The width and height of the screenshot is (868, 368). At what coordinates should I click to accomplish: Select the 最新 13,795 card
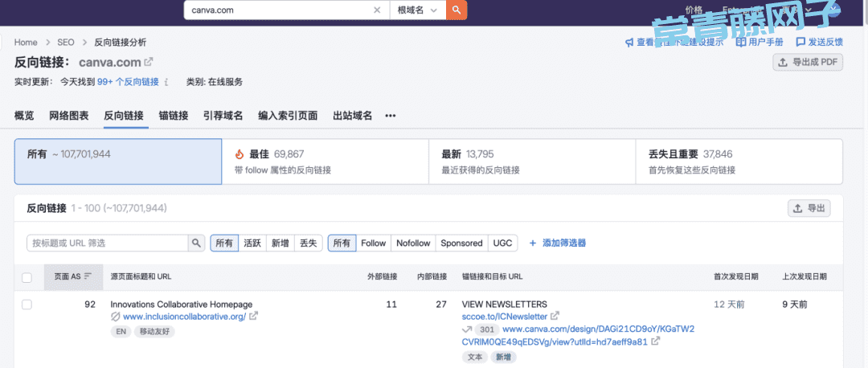click(x=532, y=162)
